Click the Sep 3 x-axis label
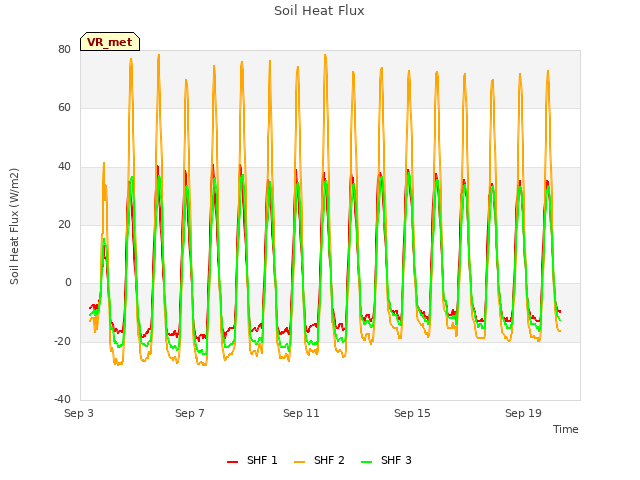This screenshot has width=640, height=480. click(x=79, y=413)
